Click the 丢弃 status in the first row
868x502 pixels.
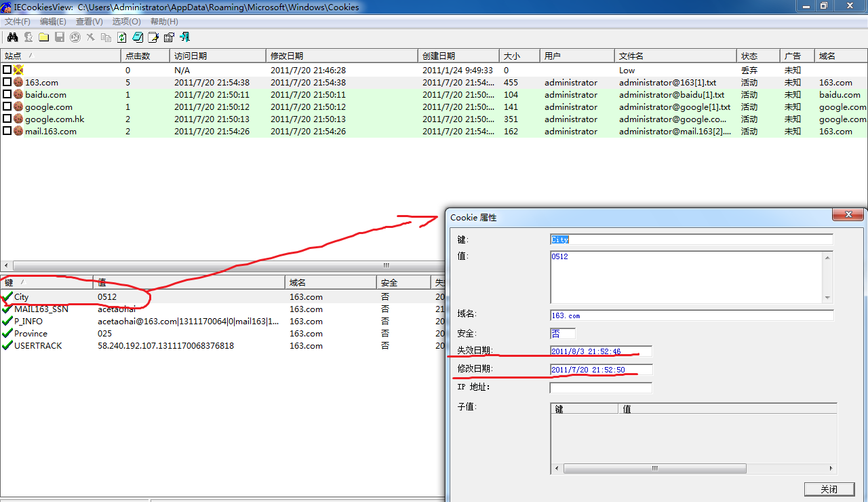pyautogui.click(x=749, y=70)
